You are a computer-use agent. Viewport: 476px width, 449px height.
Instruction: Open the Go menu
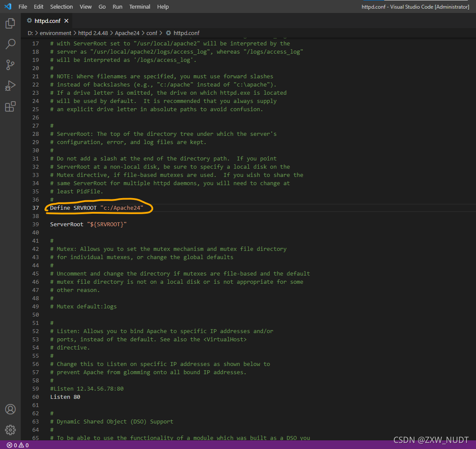(x=102, y=6)
